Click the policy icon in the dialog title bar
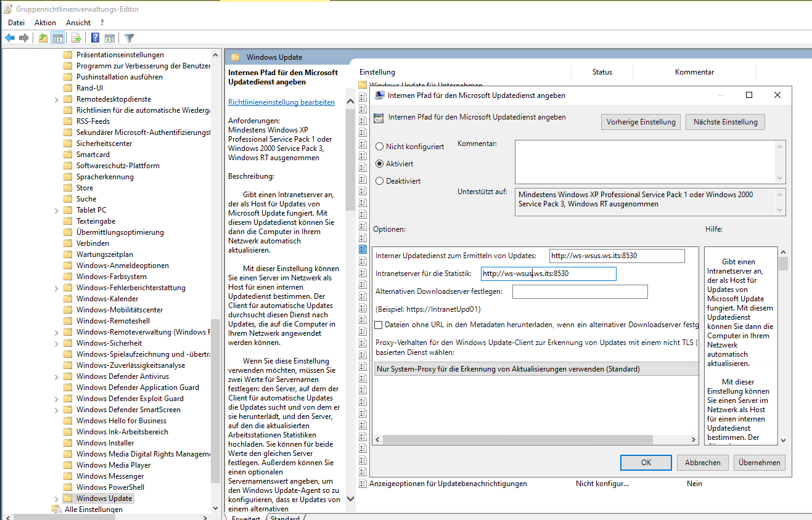 pos(379,95)
